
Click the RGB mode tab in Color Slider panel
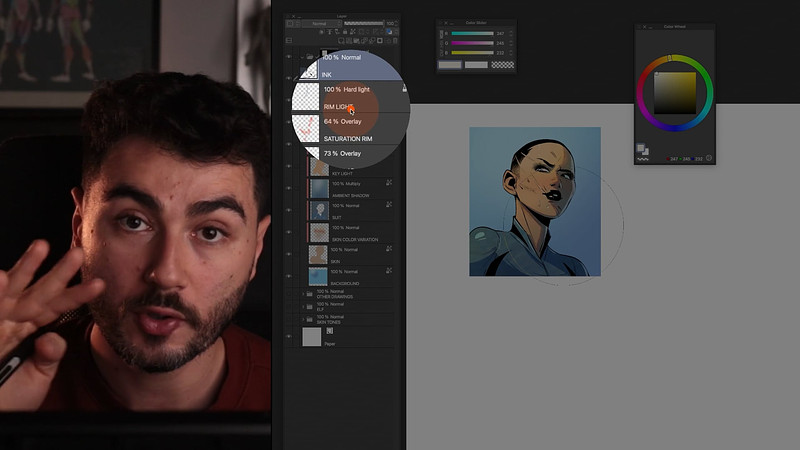tap(441, 34)
